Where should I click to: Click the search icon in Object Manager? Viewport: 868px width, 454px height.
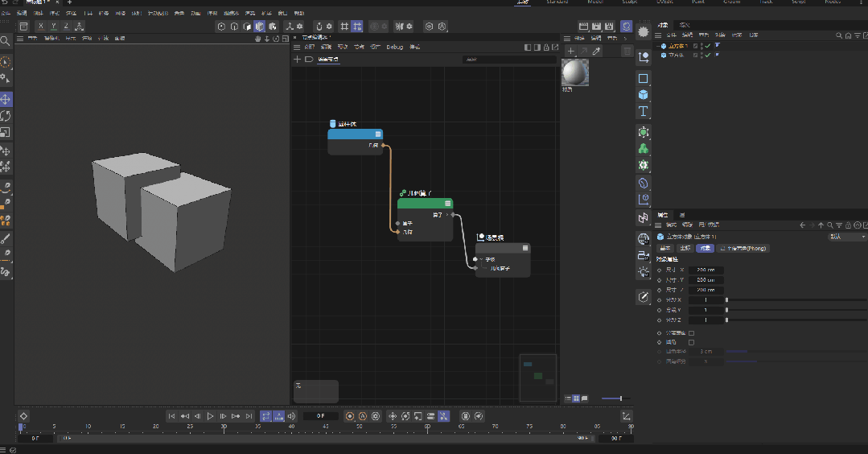(x=838, y=35)
